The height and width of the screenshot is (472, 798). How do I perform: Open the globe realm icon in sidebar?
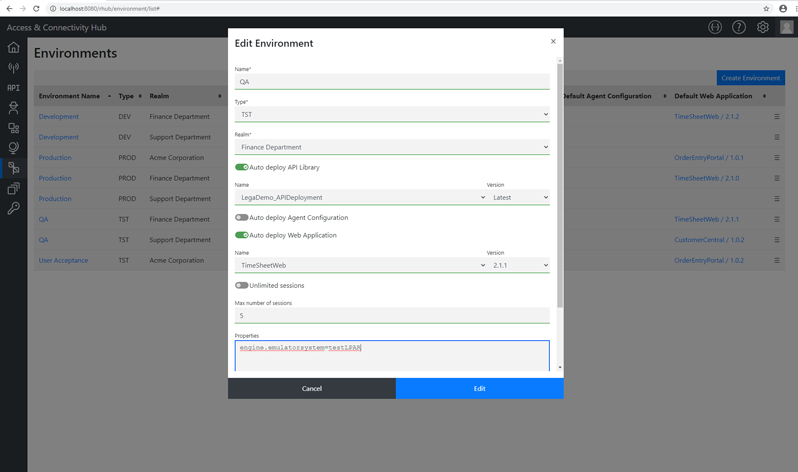14,148
